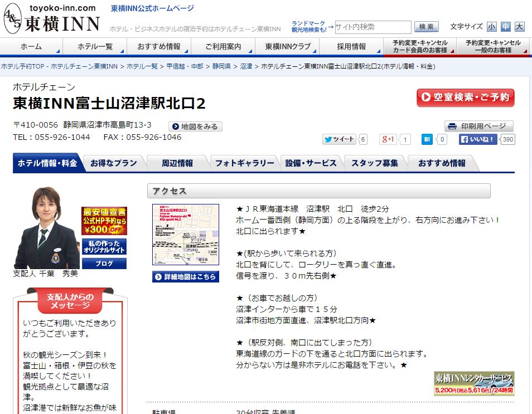Click the hotel name 東横INN富士山沼津駅北口2
This screenshot has height=414, width=532.
(109, 104)
